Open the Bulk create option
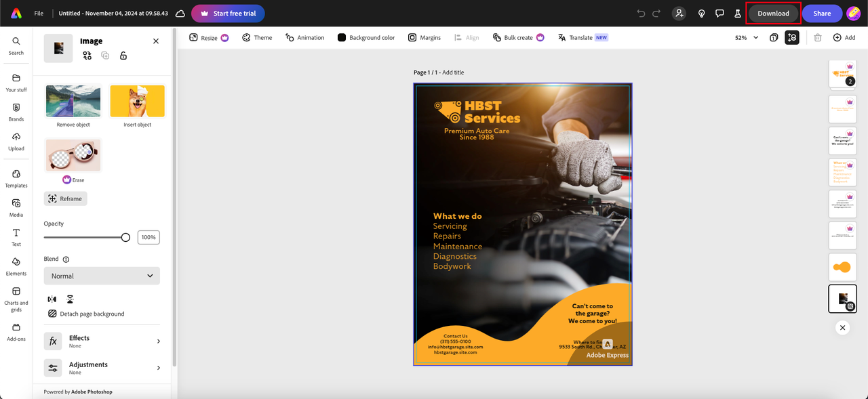Viewport: 868px width, 399px height. (519, 38)
